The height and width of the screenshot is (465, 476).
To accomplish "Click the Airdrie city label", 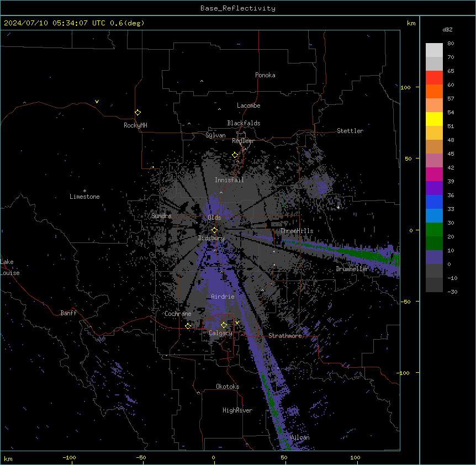I will pos(223,297).
